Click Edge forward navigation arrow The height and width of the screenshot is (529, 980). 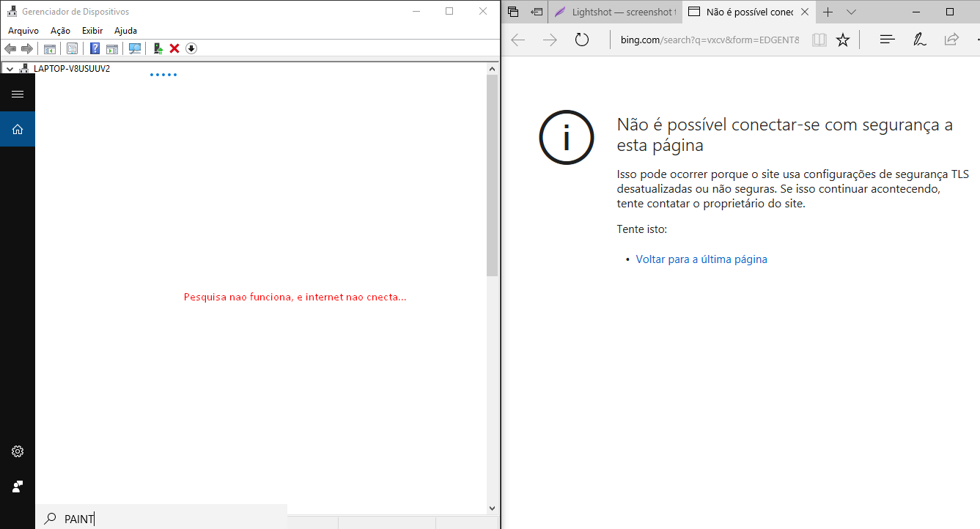[550, 40]
